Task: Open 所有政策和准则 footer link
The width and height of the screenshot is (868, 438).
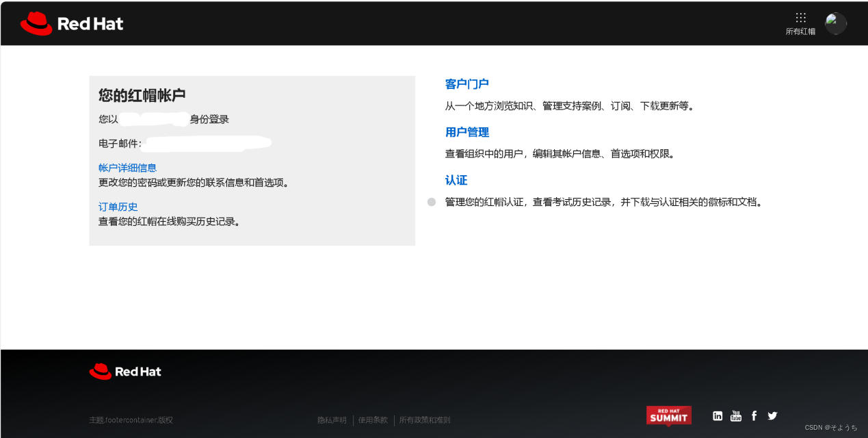Action: click(425, 420)
